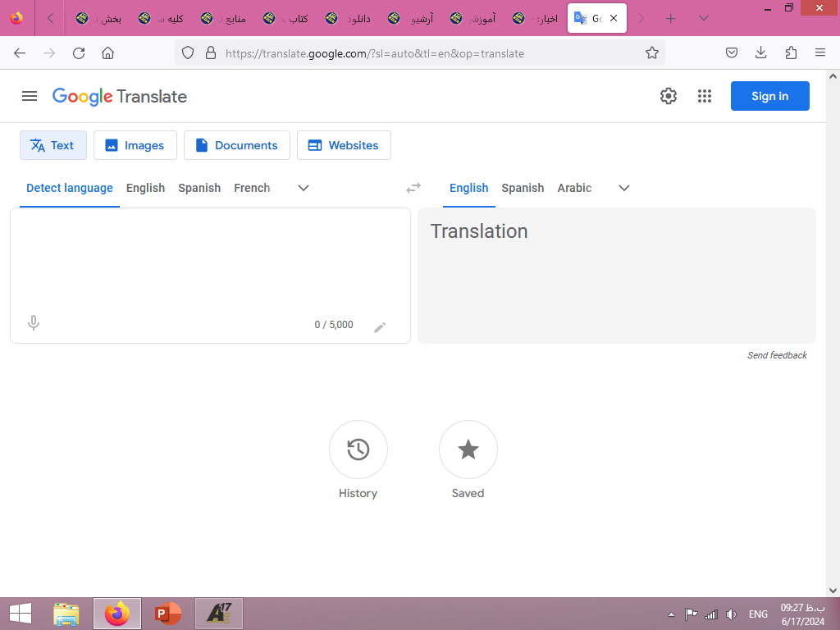Click Firefox logo in title bar
Image resolution: width=840 pixels, height=630 pixels.
(x=16, y=18)
